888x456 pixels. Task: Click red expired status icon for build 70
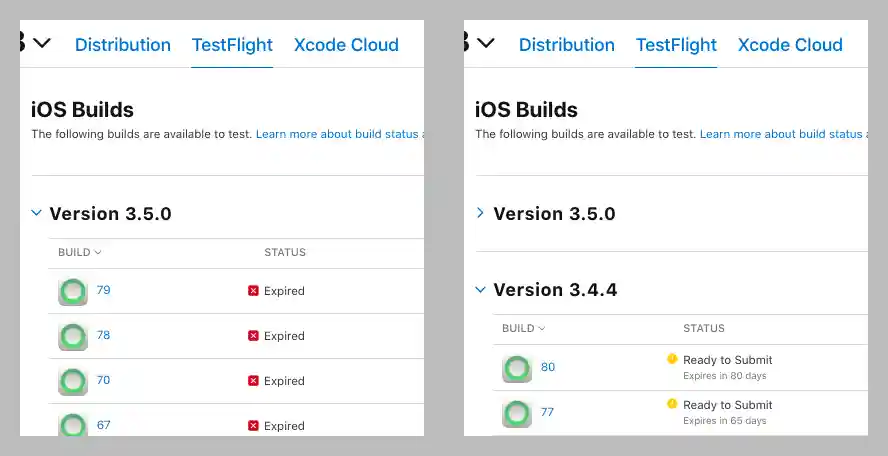click(x=253, y=381)
